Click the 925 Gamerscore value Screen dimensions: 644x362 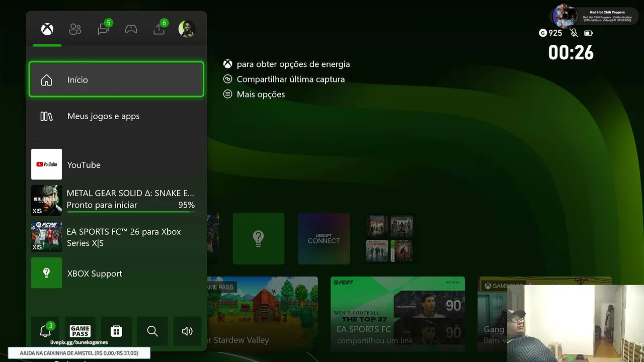tap(555, 33)
